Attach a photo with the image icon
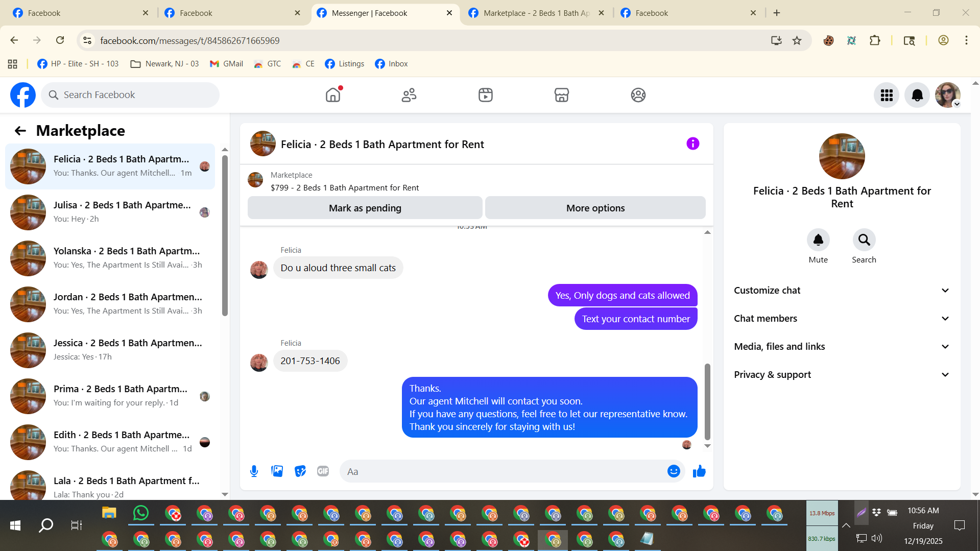 click(x=277, y=471)
